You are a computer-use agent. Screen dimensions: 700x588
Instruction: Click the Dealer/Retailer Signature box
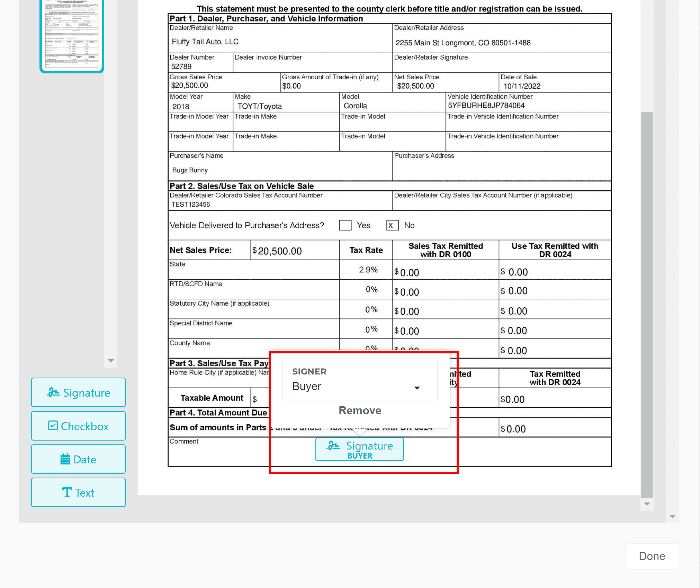[x=501, y=66]
